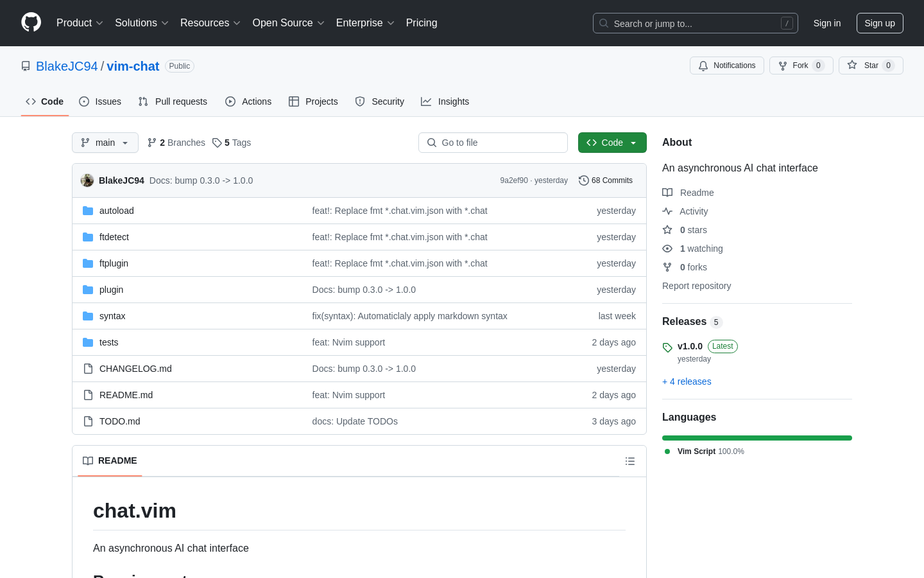Click the repository icon beside BlakeJC94
This screenshot has height=578, width=924.
tap(26, 66)
